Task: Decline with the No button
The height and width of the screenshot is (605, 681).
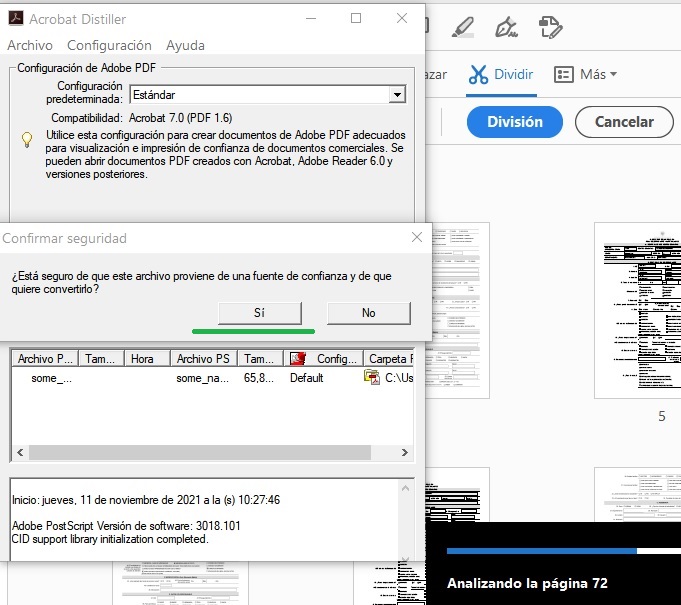Action: pos(369,313)
